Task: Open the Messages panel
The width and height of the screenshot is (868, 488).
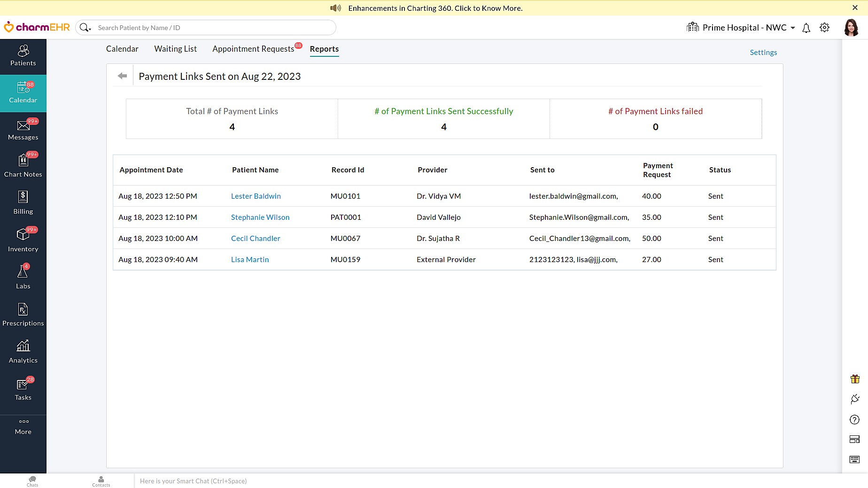Action: point(23,130)
